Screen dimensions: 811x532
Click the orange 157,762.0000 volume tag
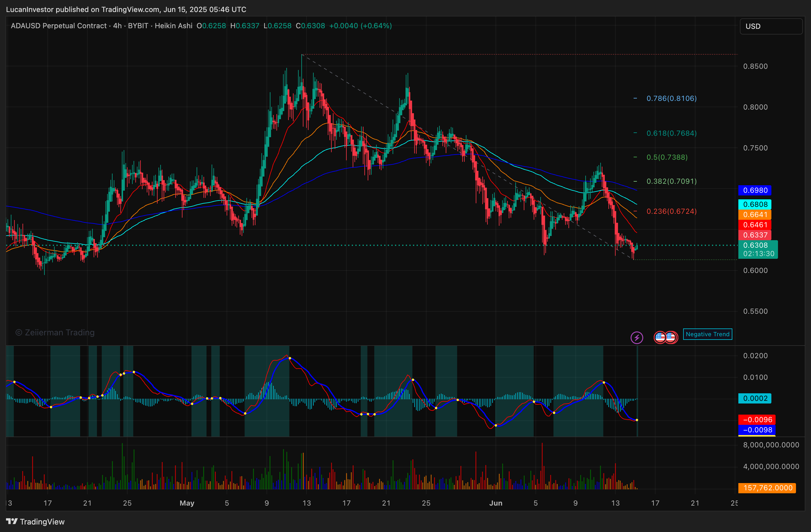click(x=767, y=488)
